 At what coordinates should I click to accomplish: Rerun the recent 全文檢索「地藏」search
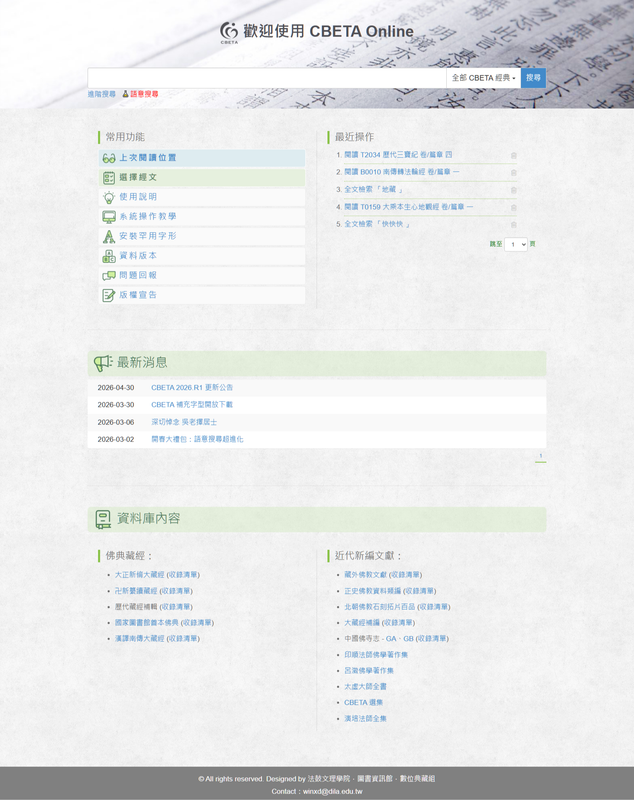(373, 189)
